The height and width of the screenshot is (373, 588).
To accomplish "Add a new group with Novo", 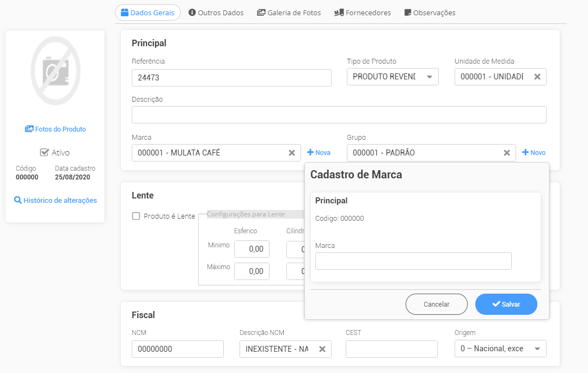I will [534, 152].
